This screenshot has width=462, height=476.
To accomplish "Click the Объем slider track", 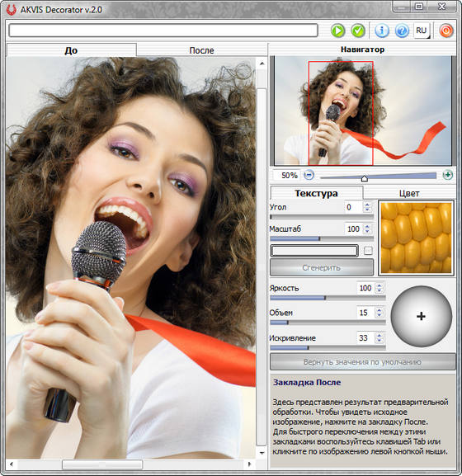I will [x=328, y=323].
